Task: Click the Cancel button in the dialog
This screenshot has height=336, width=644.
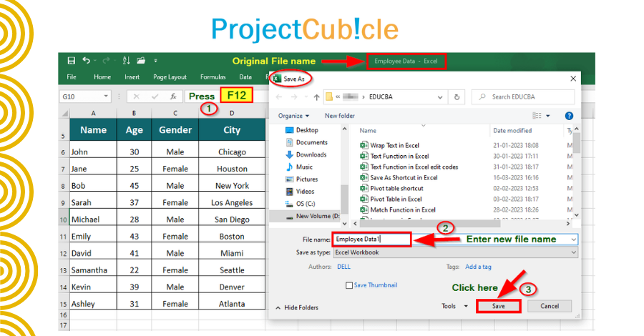Action: pos(550,306)
